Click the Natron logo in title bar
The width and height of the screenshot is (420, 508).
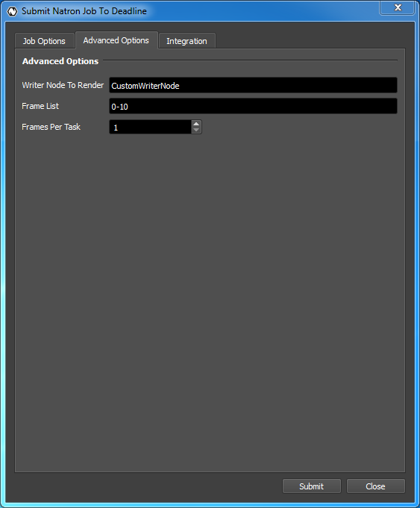[13, 11]
